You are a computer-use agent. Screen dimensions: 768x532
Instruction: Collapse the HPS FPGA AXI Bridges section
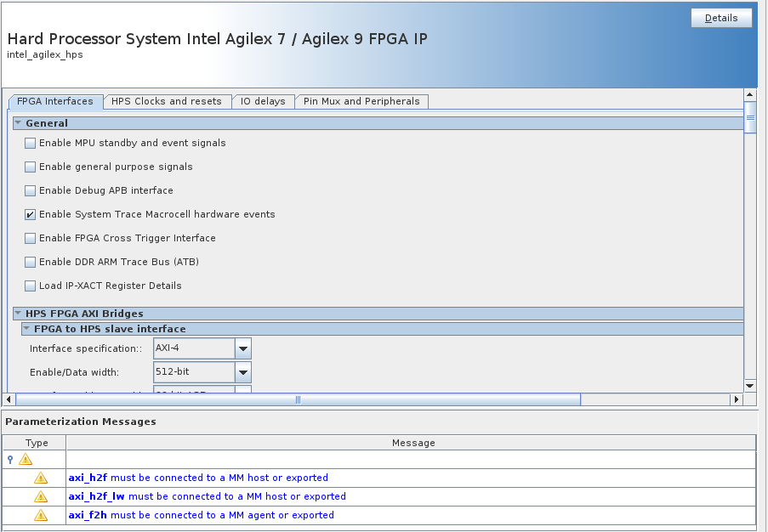click(x=18, y=314)
